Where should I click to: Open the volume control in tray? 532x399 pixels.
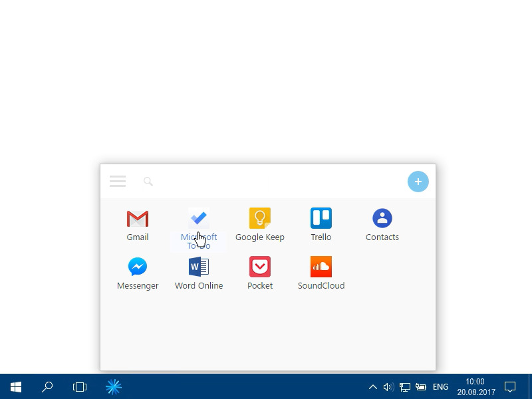(388, 387)
